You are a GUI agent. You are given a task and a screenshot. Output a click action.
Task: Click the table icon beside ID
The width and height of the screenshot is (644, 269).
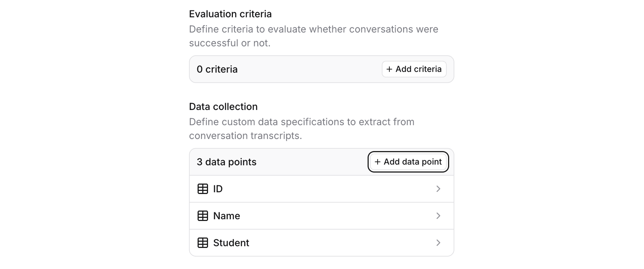202,189
